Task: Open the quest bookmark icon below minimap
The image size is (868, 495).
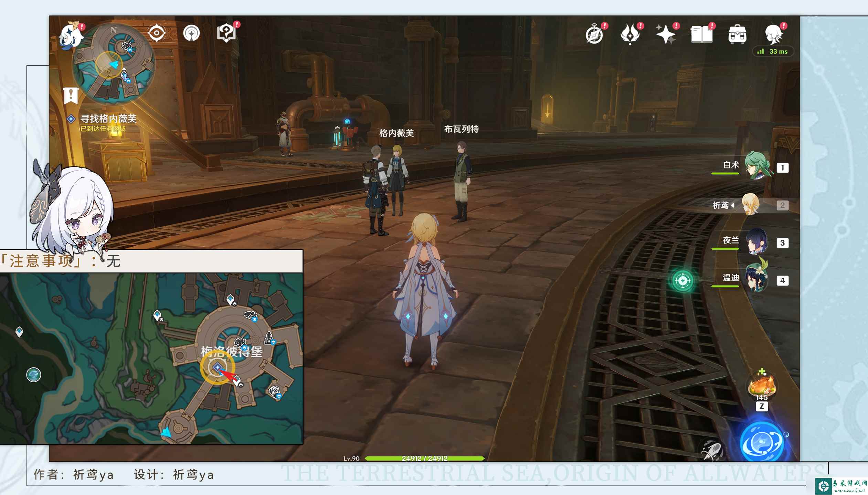Action: coord(71,96)
